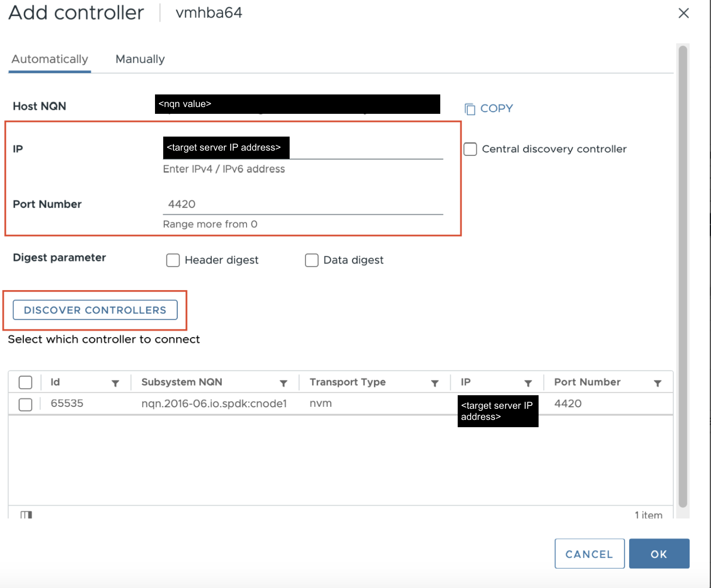Click the OK button
Screen dimensions: 711x588
(659, 554)
